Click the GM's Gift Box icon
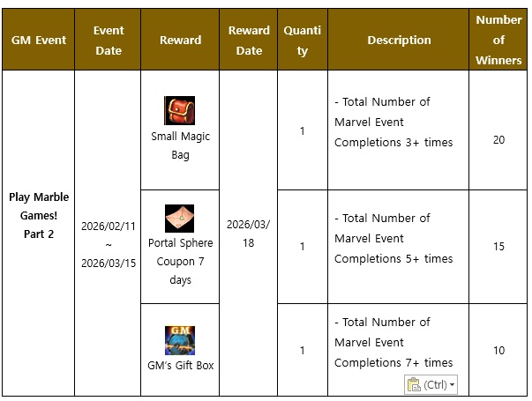532x401 pixels. (179, 340)
